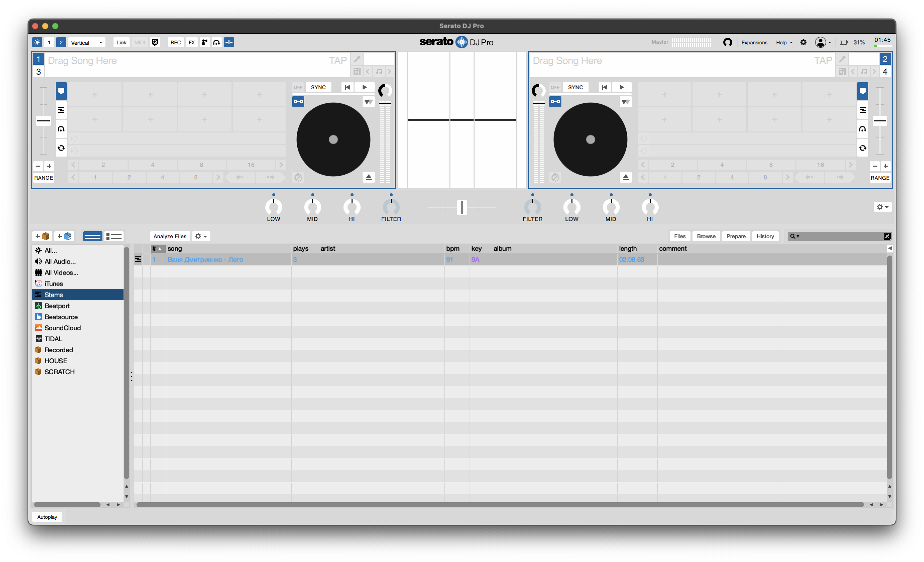Screen dimensions: 924x562
Task: Click the left platter
Action: coord(333,139)
